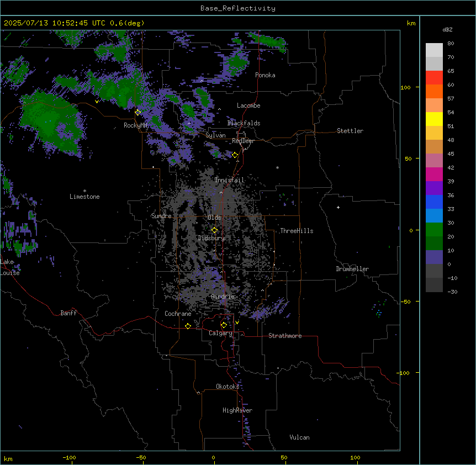Click the royal blue 33–36 dBZ legend swatch
The height and width of the screenshot is (465, 476).
click(x=434, y=202)
